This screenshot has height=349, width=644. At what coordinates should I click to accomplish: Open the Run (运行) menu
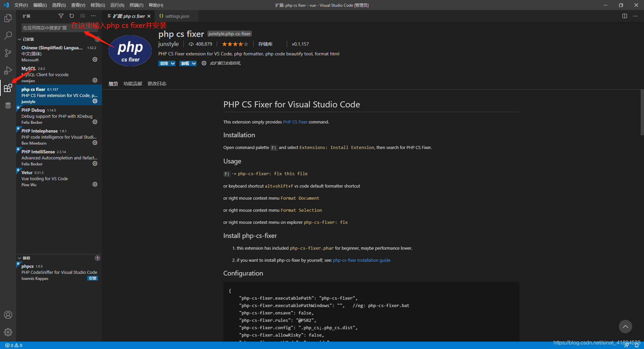click(117, 5)
